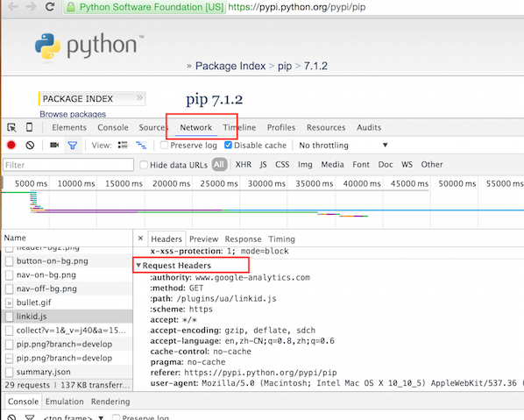Click the clear console icon in the drawer
This screenshot has height=420, width=524.
coord(11,417)
